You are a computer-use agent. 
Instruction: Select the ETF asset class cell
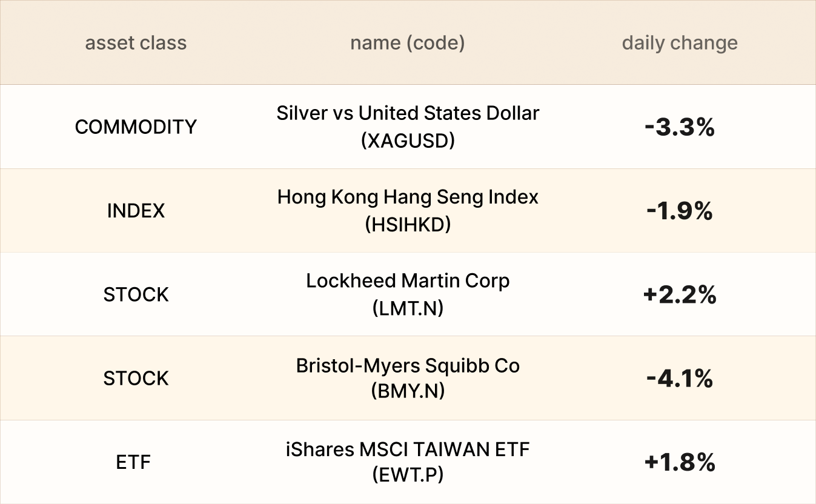133,462
